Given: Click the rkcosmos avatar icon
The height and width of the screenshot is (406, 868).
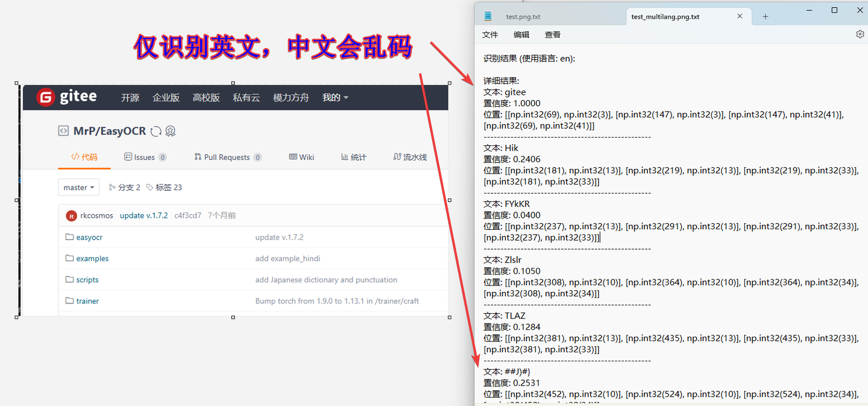Looking at the screenshot, I should click(71, 215).
